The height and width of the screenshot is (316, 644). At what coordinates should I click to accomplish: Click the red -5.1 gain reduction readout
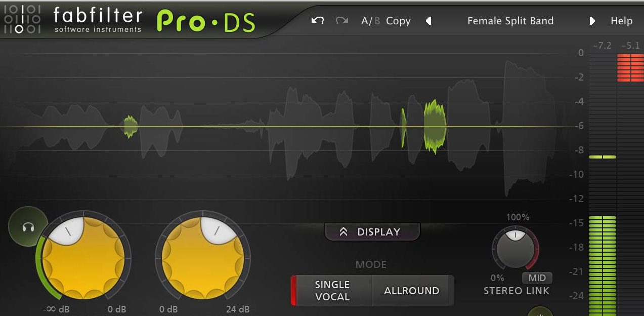point(630,46)
